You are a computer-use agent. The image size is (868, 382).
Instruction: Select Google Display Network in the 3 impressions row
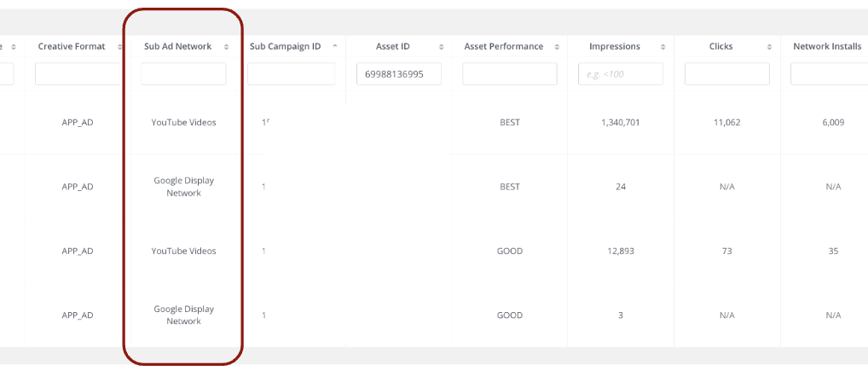point(184,315)
